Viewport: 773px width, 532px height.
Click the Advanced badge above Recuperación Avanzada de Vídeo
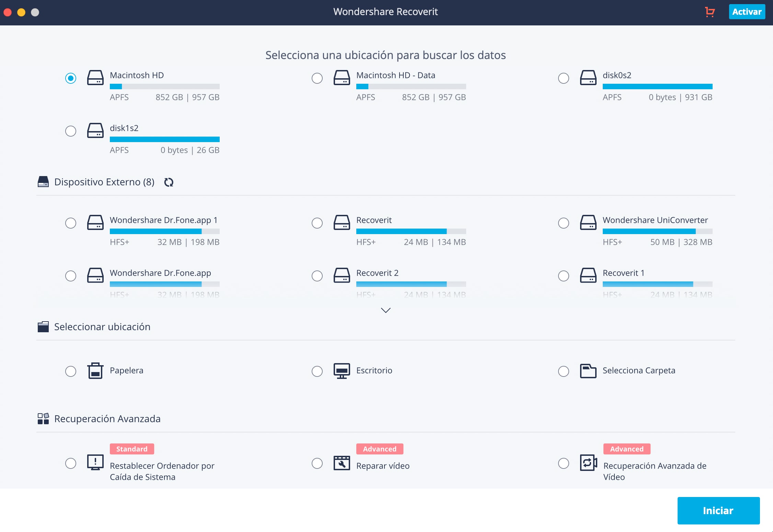point(627,449)
